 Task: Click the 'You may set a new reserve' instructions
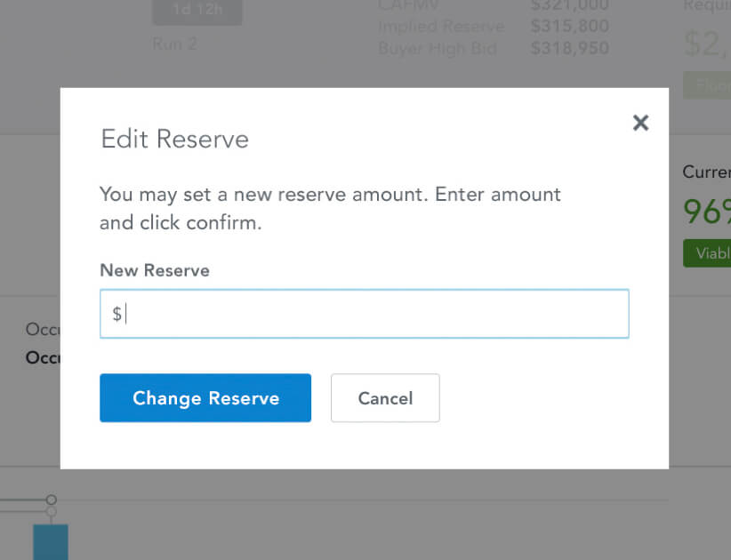(x=330, y=208)
